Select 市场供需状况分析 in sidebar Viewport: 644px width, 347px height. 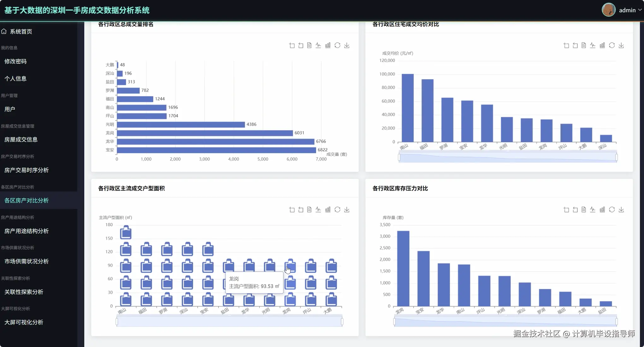tap(27, 261)
